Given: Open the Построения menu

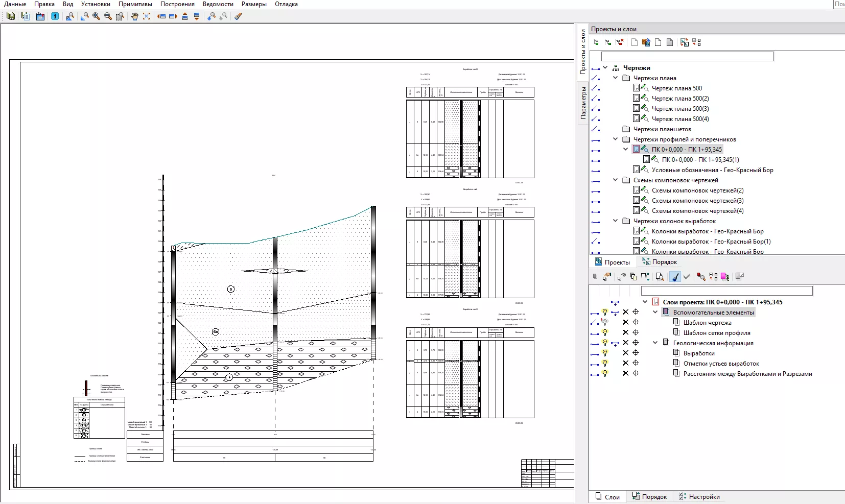Looking at the screenshot, I should (x=177, y=4).
